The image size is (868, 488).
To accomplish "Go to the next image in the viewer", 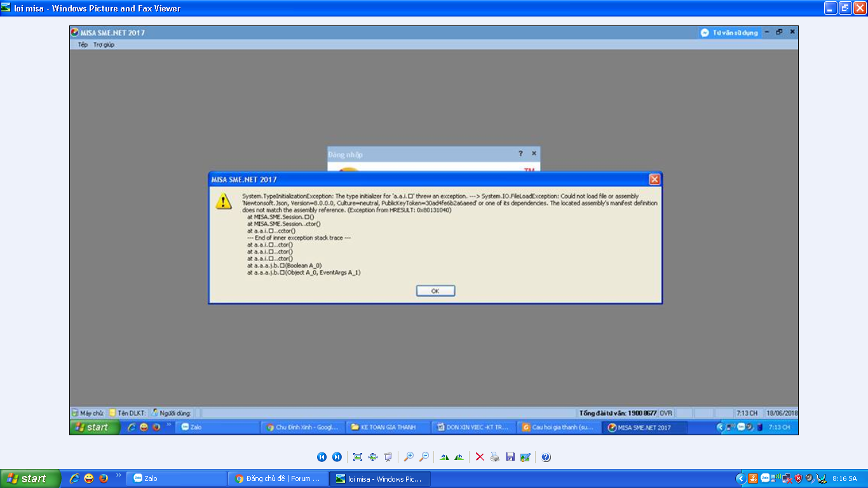I will tap(337, 457).
